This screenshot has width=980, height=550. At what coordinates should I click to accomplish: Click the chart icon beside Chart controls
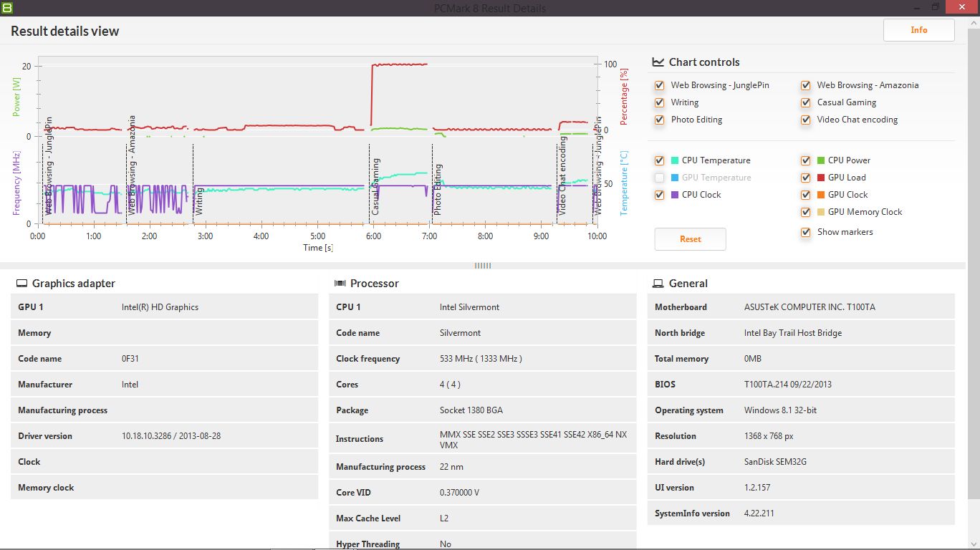click(x=658, y=62)
